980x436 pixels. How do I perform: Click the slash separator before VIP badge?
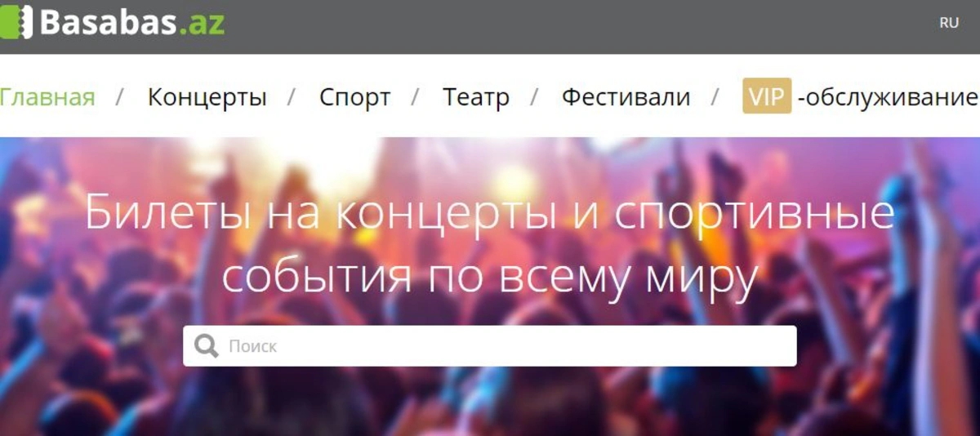pos(715,97)
